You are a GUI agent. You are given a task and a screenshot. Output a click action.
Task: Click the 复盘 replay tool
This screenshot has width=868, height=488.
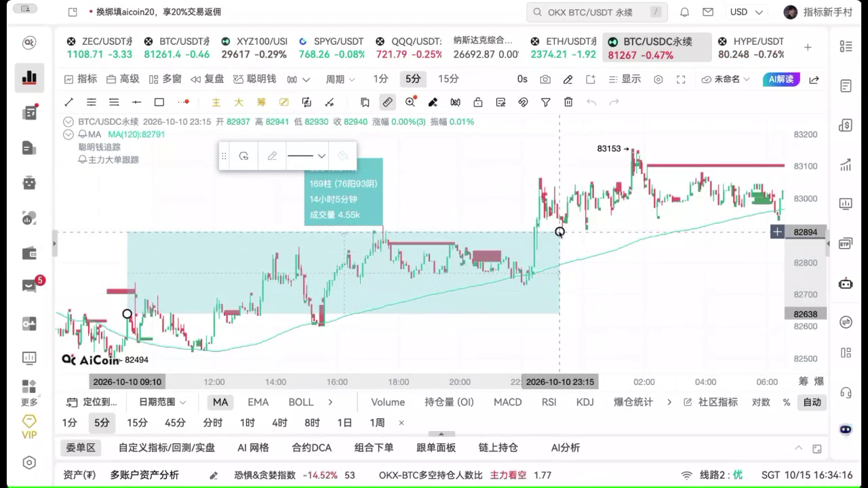[x=208, y=79]
